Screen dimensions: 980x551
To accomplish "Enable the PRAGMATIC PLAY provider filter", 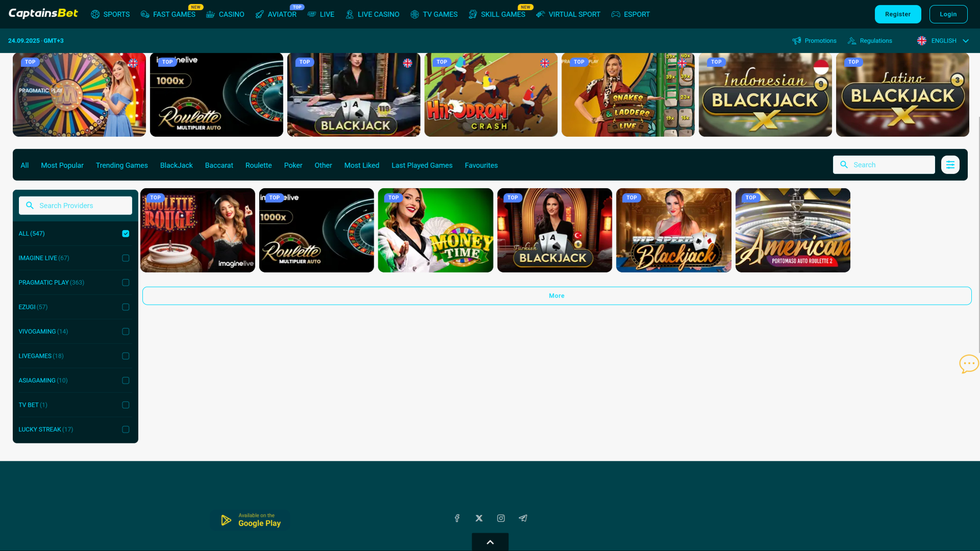I will coord(126,282).
